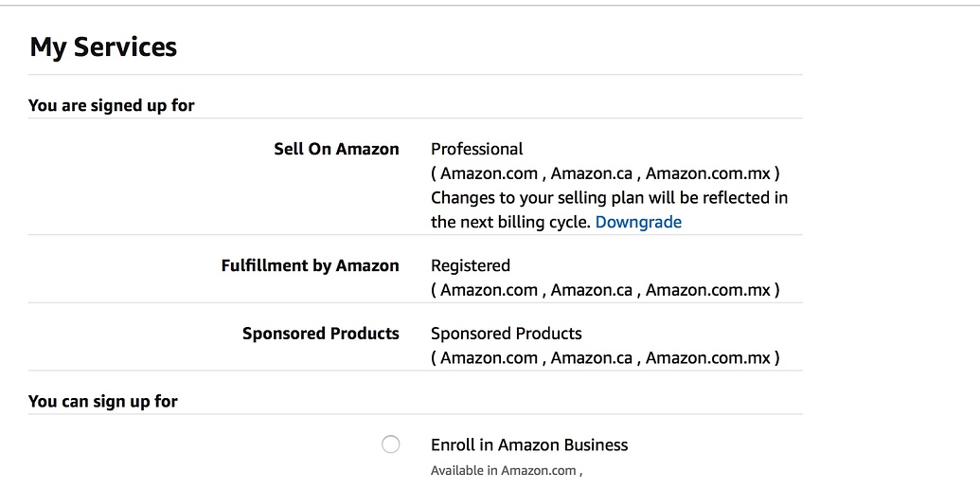Click the Sell On Amazon label
Image resolution: width=980 pixels, height=490 pixels.
(x=336, y=149)
